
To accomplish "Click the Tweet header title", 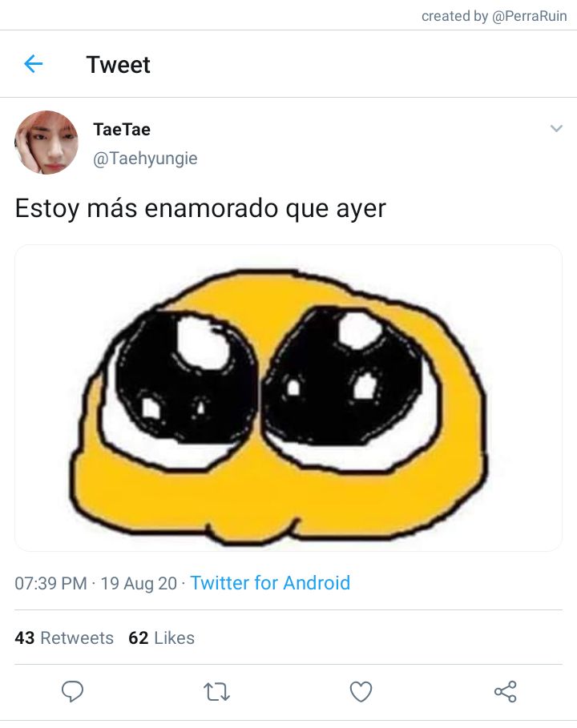I will (119, 65).
